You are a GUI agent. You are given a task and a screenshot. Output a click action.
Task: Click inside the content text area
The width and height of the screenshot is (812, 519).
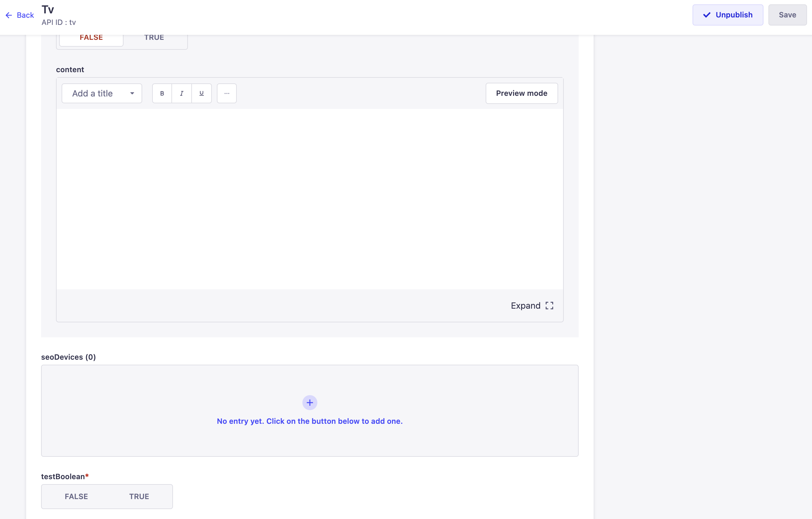(310, 199)
